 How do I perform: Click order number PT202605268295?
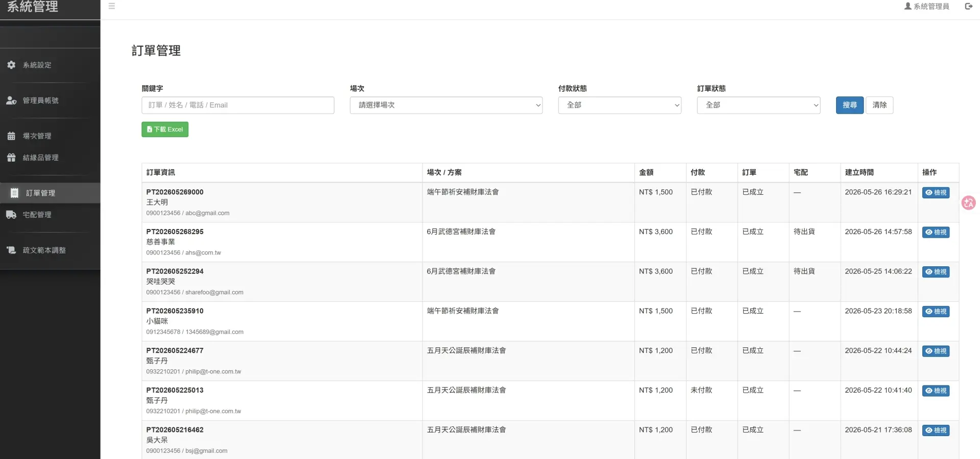[175, 232]
